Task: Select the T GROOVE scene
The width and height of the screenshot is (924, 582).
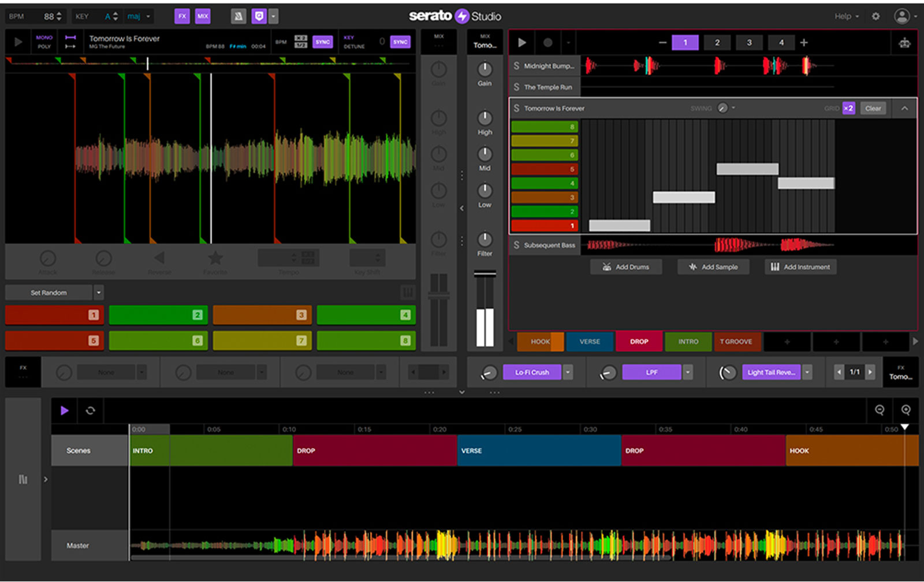Action: tap(736, 342)
